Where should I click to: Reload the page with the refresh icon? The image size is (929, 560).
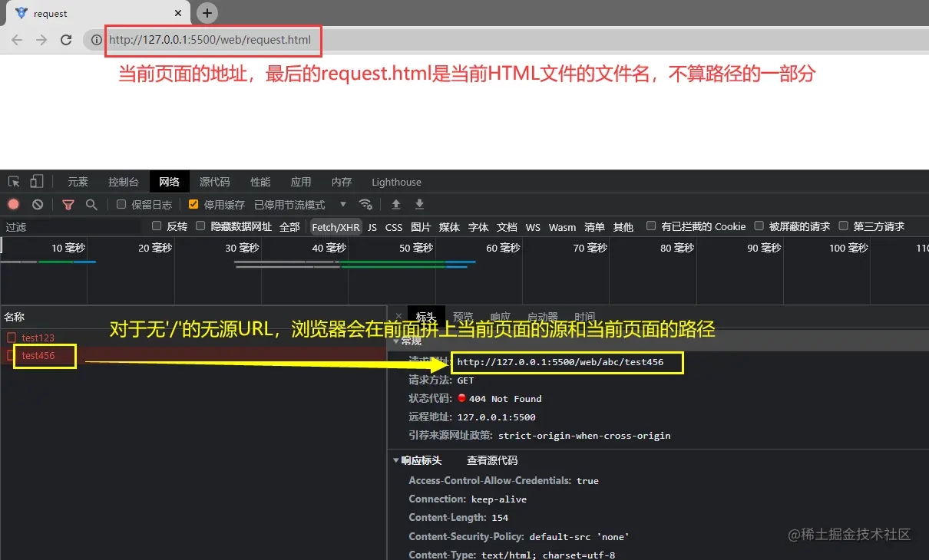66,40
